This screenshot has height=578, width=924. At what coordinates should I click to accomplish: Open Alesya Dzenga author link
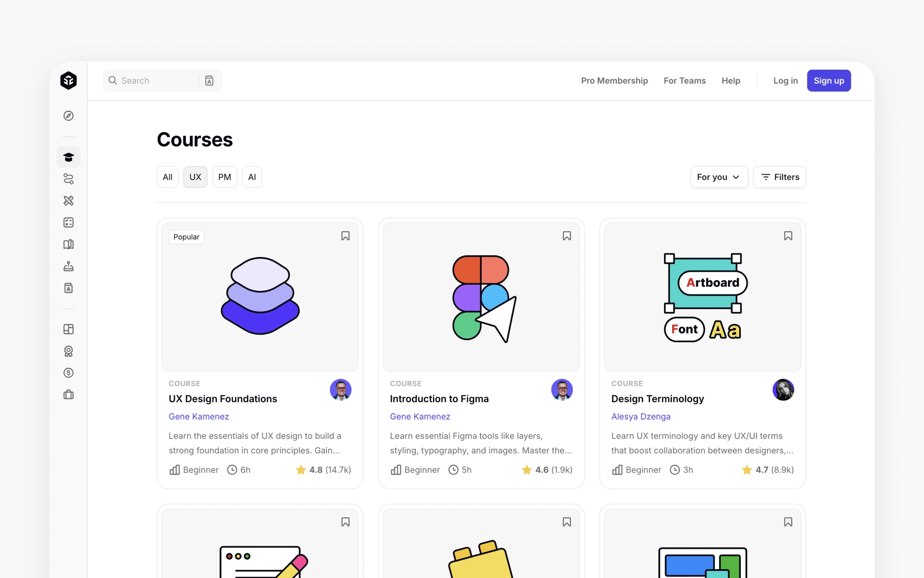click(x=641, y=417)
